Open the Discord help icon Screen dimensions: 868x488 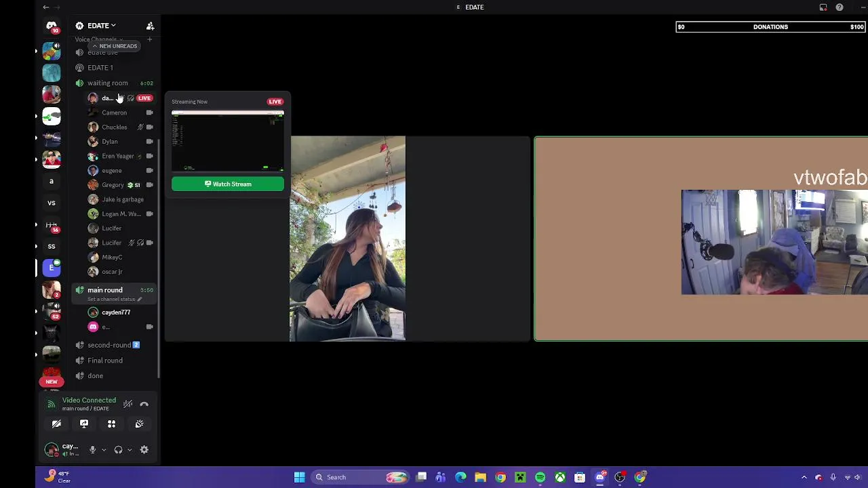(840, 7)
